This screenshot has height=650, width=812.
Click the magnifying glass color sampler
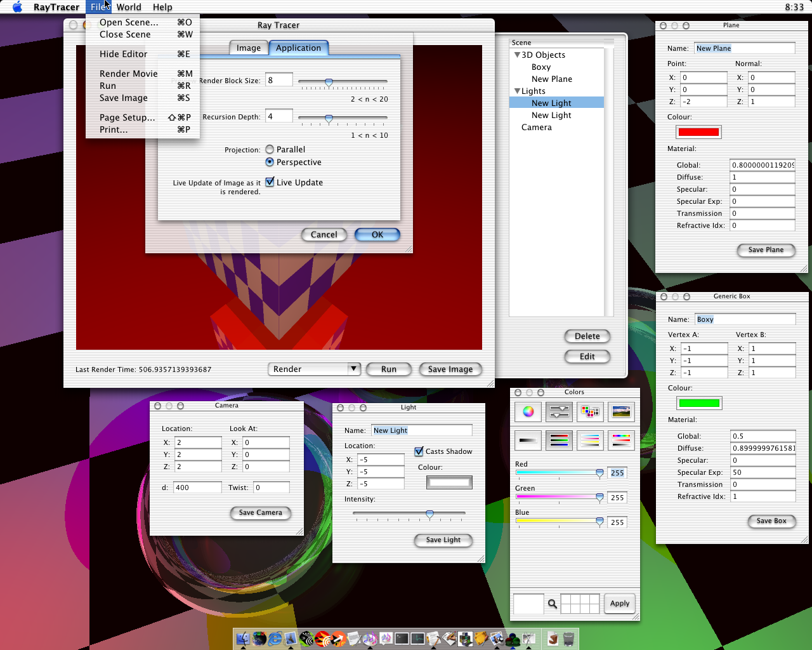pyautogui.click(x=553, y=604)
